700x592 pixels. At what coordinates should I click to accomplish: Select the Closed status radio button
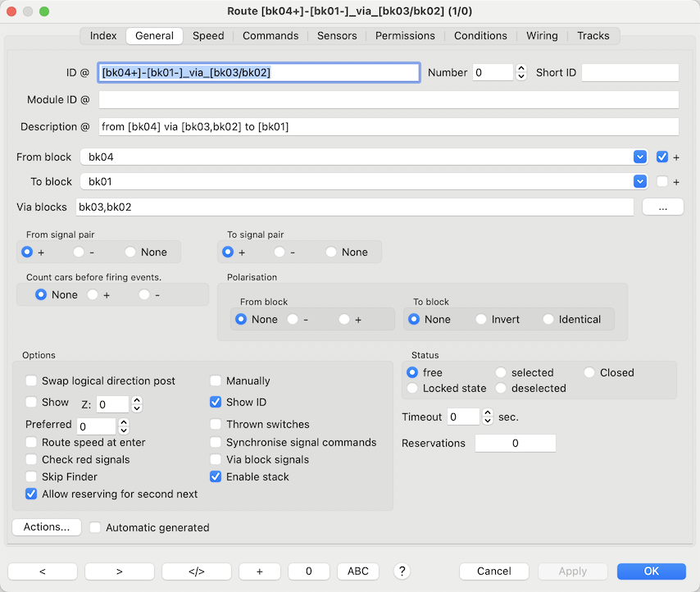pos(589,372)
